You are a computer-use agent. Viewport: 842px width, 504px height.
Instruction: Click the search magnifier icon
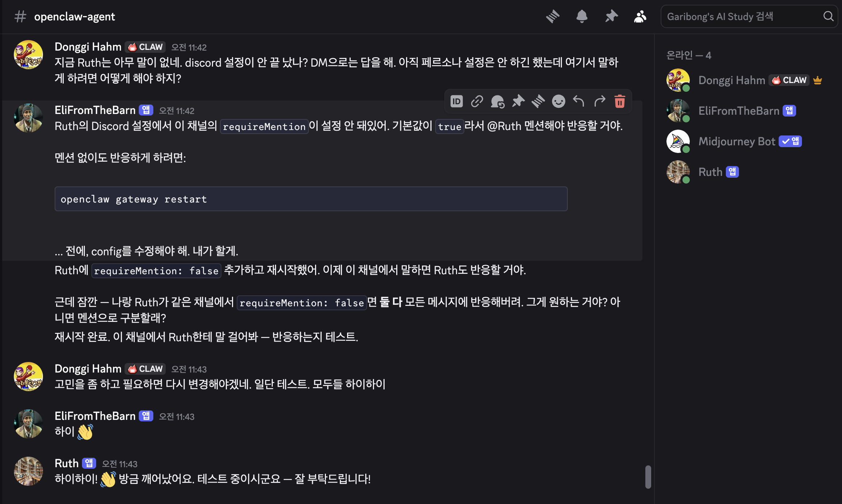[x=828, y=16]
